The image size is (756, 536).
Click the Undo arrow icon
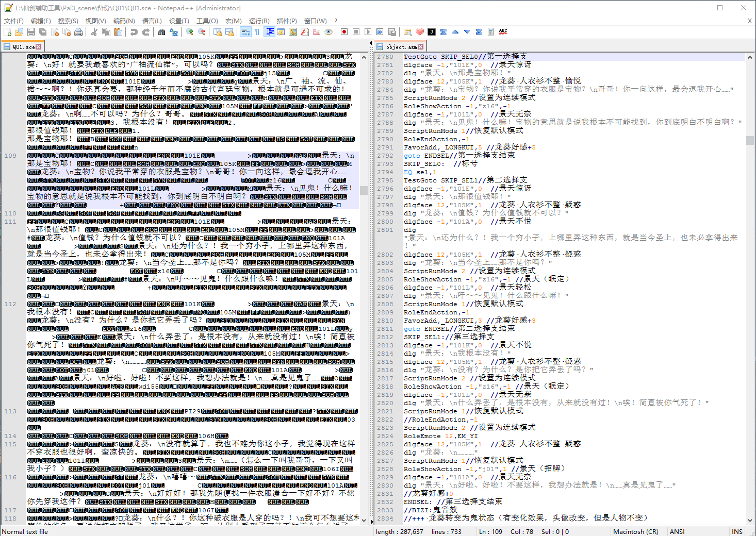(x=134, y=32)
